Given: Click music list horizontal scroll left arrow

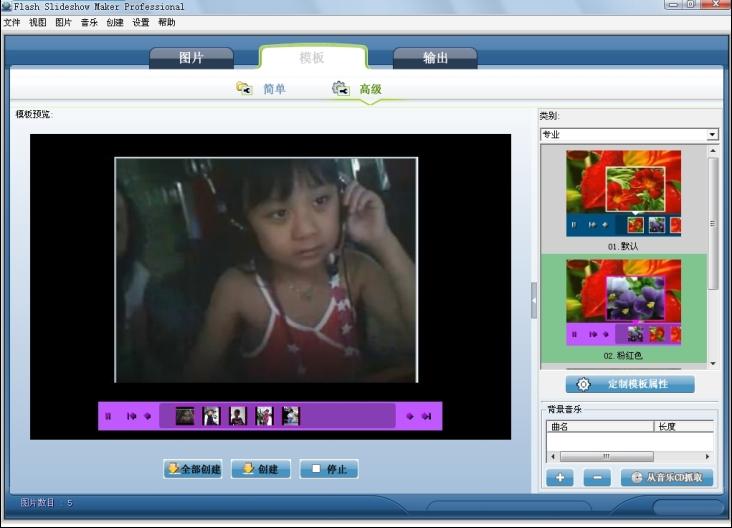Looking at the screenshot, I should (553, 456).
